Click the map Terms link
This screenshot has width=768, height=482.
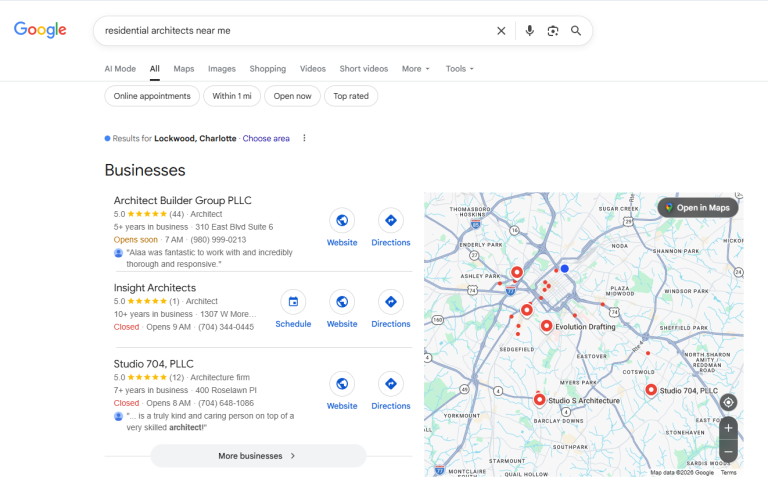tap(728, 473)
